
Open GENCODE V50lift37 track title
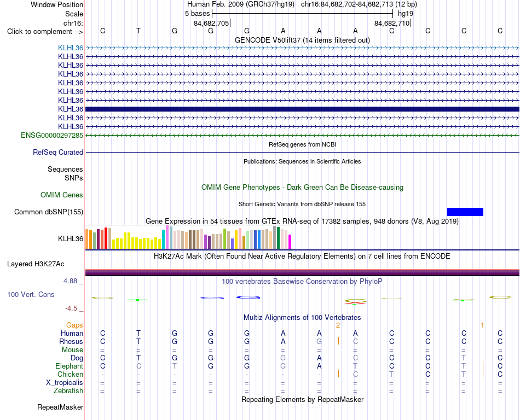click(302, 40)
